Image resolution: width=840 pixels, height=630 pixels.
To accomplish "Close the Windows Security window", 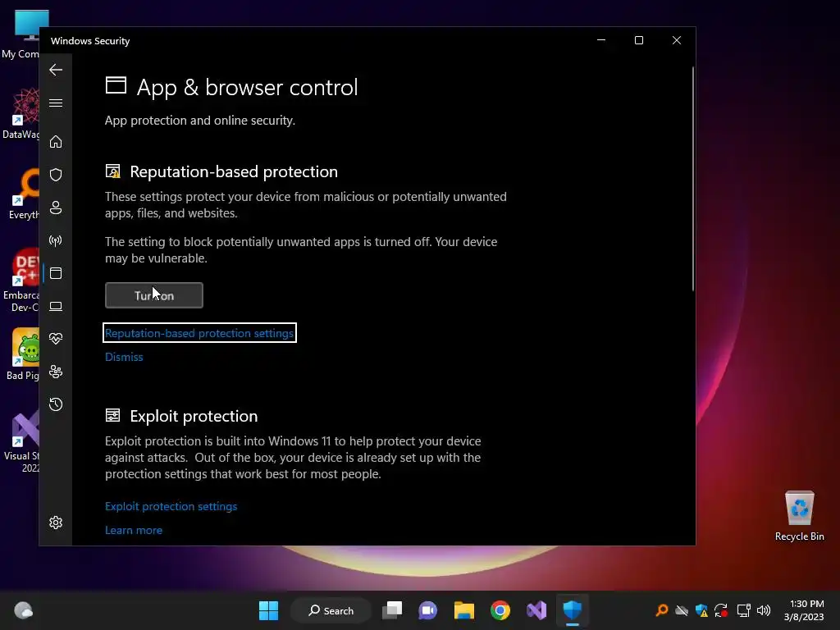I will (x=677, y=40).
